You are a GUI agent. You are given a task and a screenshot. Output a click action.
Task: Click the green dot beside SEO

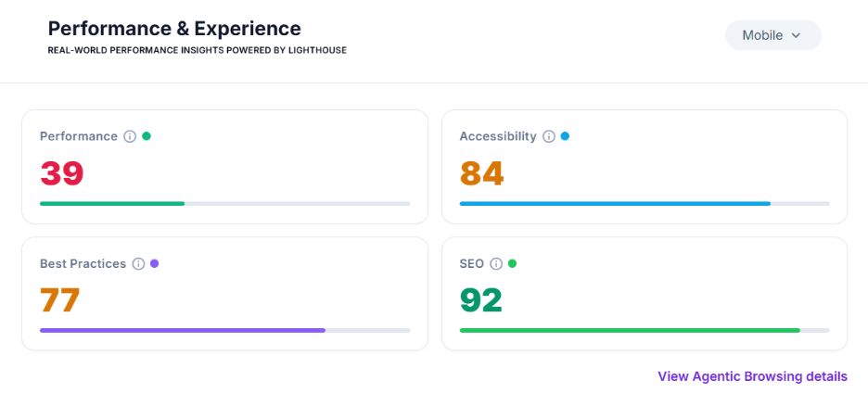click(x=512, y=263)
